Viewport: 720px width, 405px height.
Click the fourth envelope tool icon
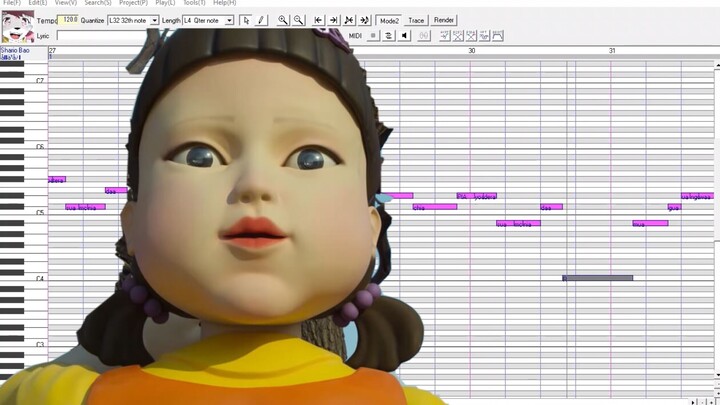coord(484,35)
